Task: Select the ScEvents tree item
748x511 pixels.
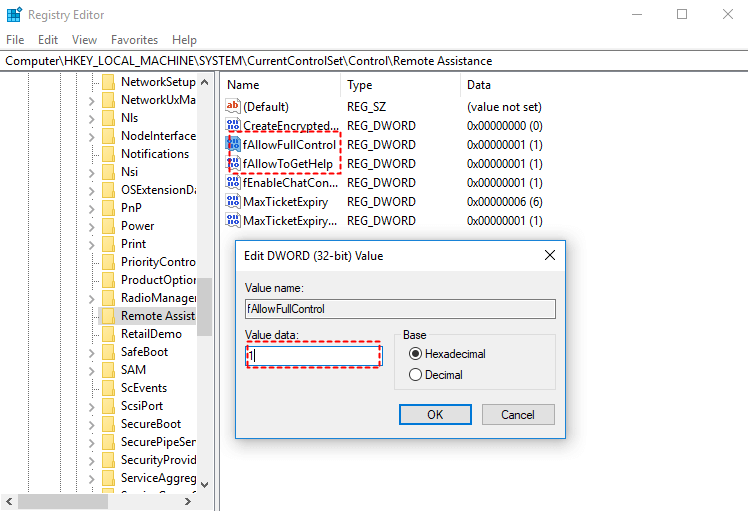Action: point(144,388)
